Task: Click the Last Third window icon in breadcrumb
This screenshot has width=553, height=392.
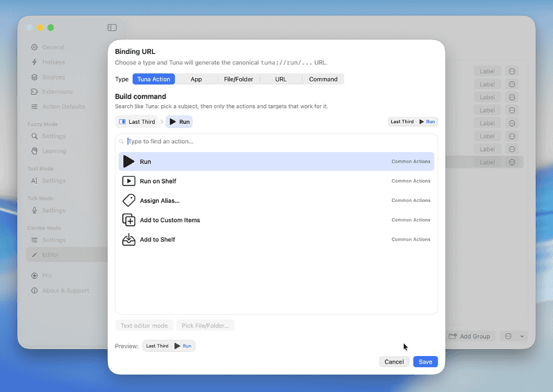Action: click(122, 122)
